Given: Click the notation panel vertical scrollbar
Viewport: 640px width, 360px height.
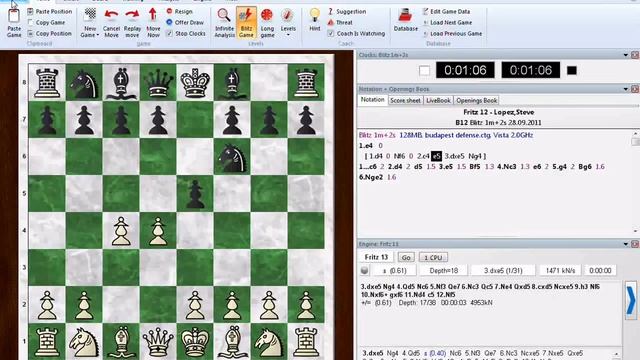Looking at the screenshot, I should [635, 181].
